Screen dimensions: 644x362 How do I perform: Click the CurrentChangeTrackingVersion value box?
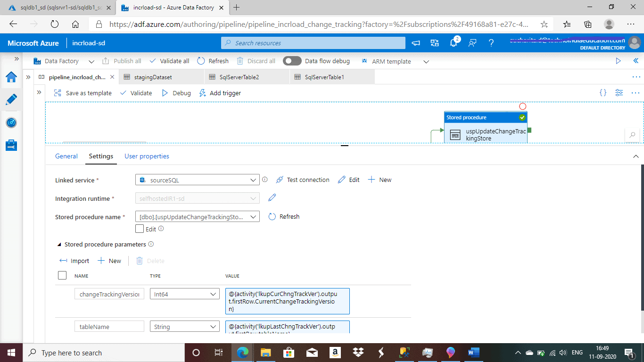288,301
